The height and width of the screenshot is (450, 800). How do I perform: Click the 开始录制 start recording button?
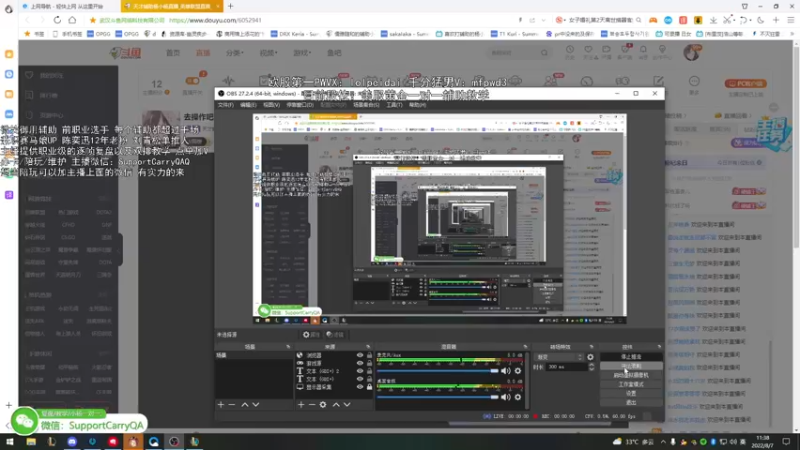pyautogui.click(x=631, y=366)
